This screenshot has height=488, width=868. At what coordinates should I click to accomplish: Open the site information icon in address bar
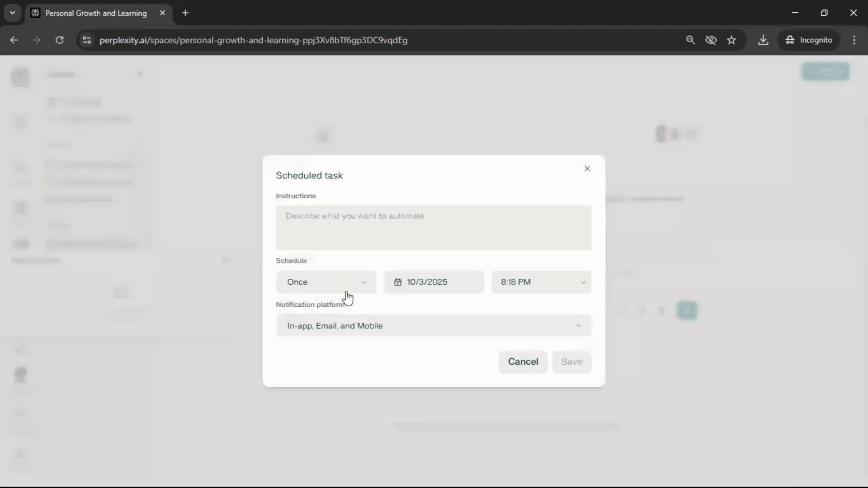coord(87,40)
